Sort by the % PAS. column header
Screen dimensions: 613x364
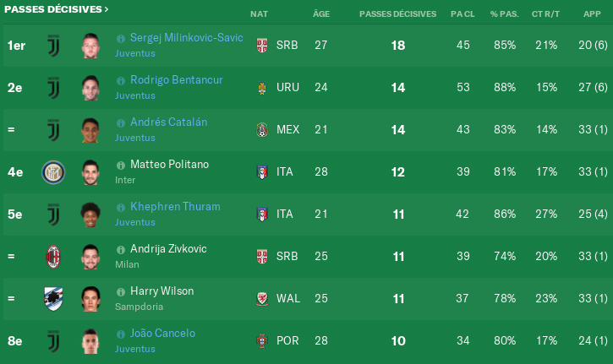click(x=504, y=14)
